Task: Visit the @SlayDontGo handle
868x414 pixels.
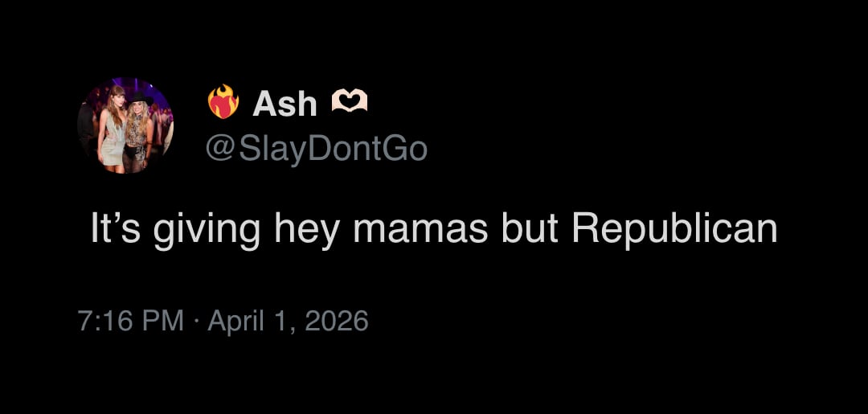Action: 317,149
